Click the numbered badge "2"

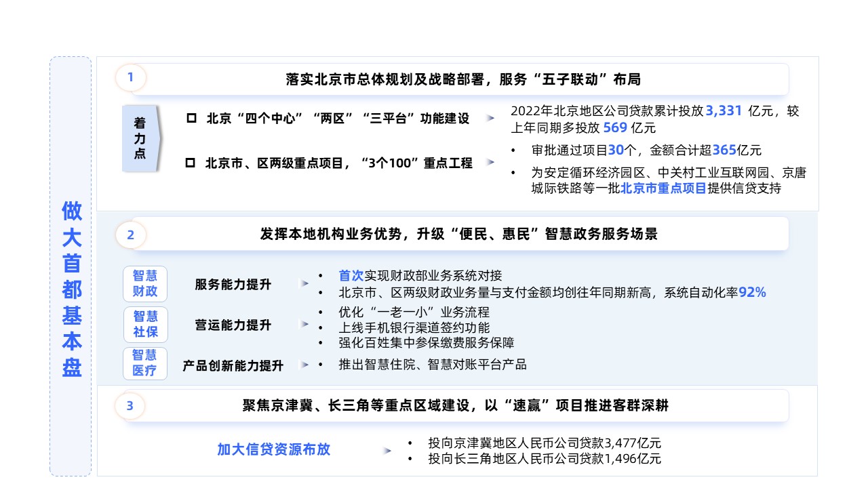(130, 235)
